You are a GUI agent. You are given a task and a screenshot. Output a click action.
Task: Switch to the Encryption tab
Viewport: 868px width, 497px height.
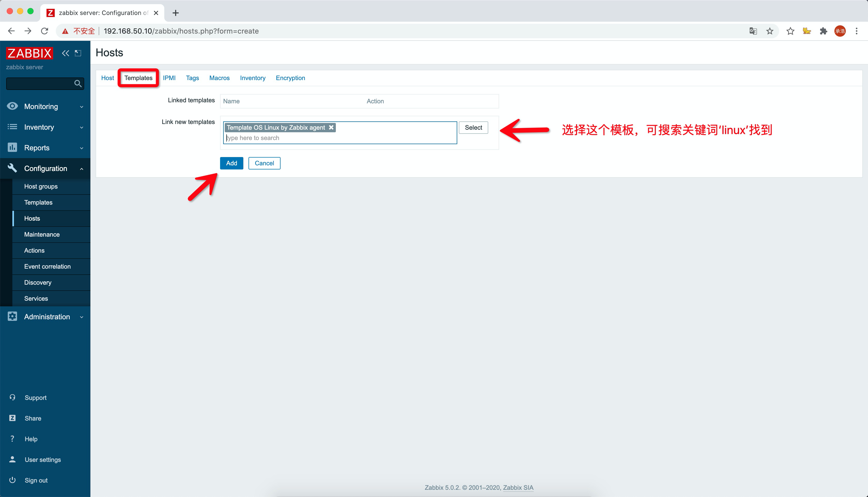pos(290,78)
